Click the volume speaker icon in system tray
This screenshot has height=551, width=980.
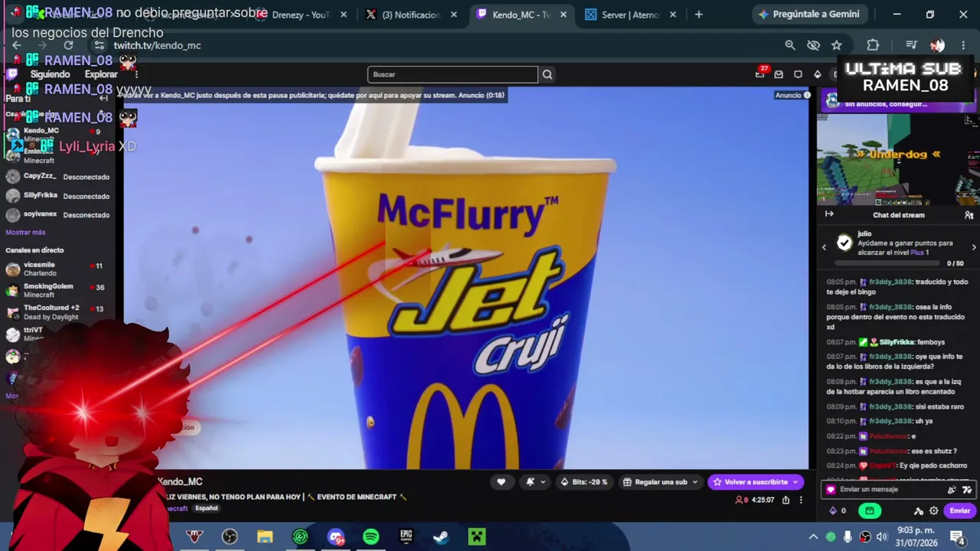pos(882,536)
